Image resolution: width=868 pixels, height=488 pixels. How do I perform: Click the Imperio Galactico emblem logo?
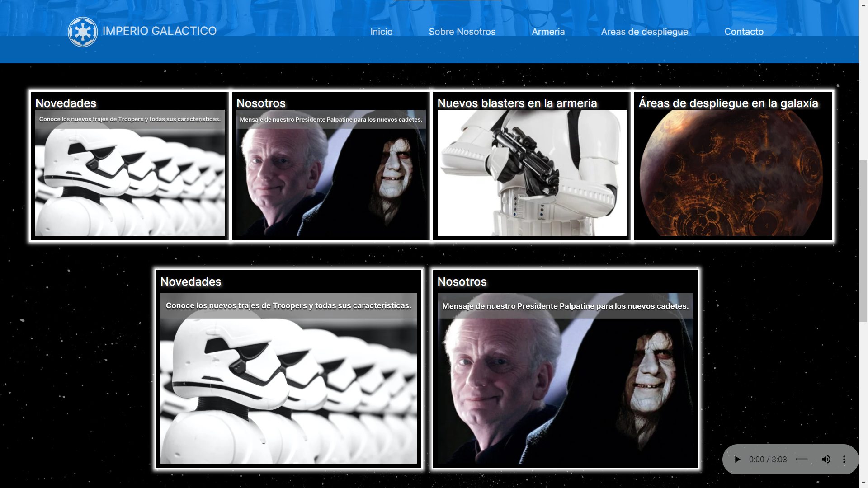pyautogui.click(x=82, y=32)
